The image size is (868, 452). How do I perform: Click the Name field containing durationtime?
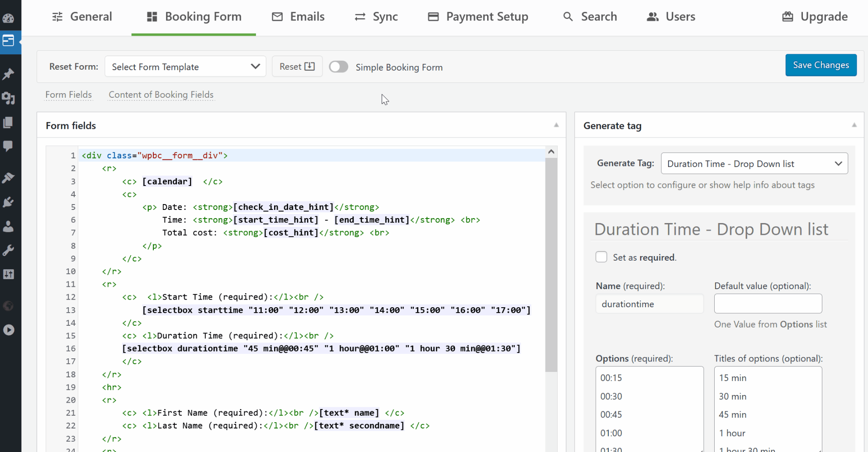[650, 304]
